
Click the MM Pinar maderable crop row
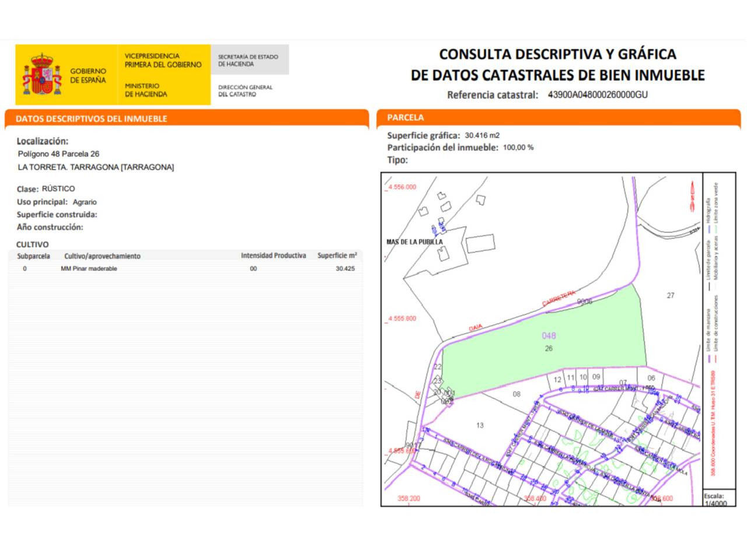[89, 269]
